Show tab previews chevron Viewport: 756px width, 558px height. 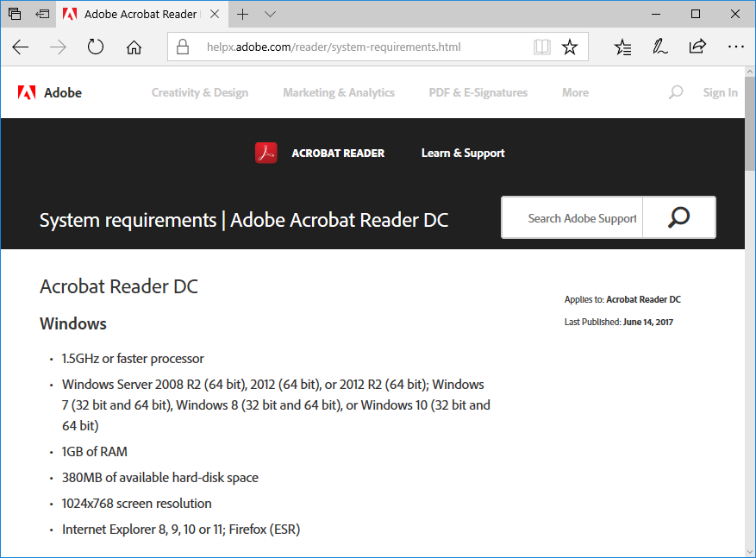[x=270, y=14]
